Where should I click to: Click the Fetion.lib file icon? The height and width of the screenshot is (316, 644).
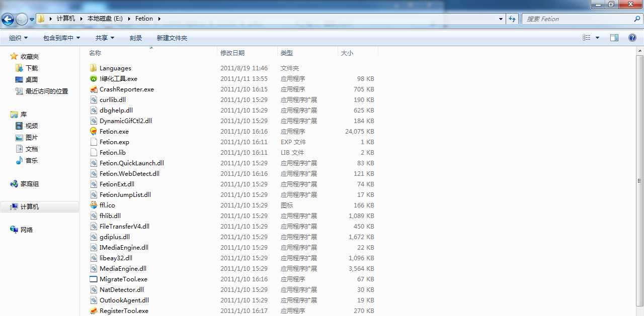93,152
